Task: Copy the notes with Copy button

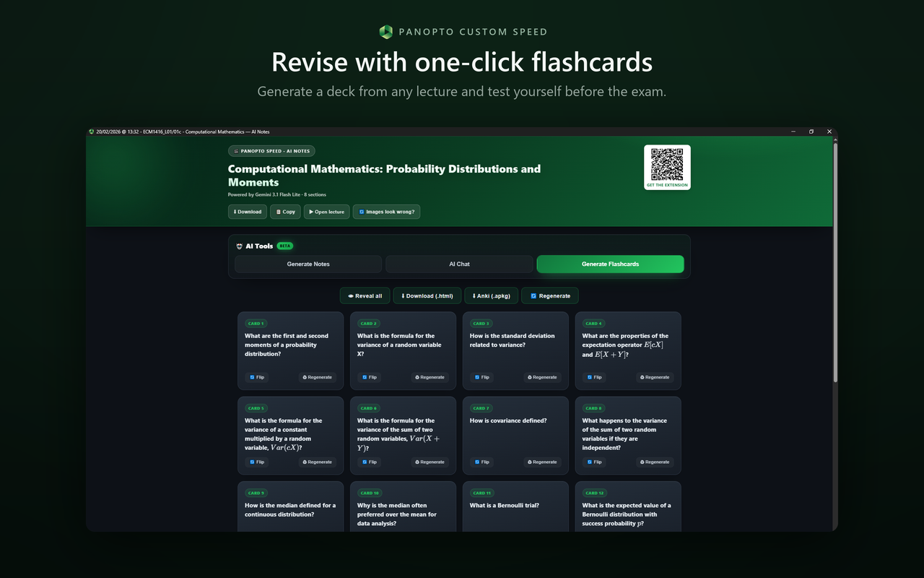Action: click(285, 212)
